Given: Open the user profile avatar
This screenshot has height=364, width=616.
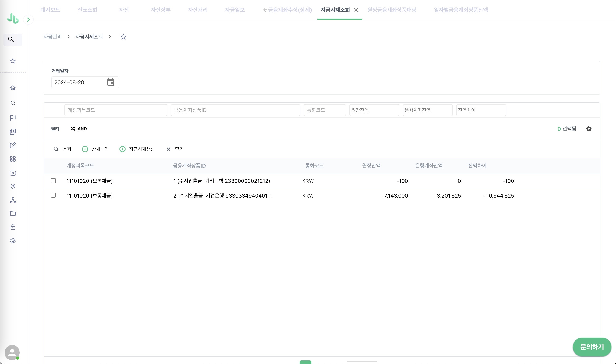Looking at the screenshot, I should click(x=12, y=352).
